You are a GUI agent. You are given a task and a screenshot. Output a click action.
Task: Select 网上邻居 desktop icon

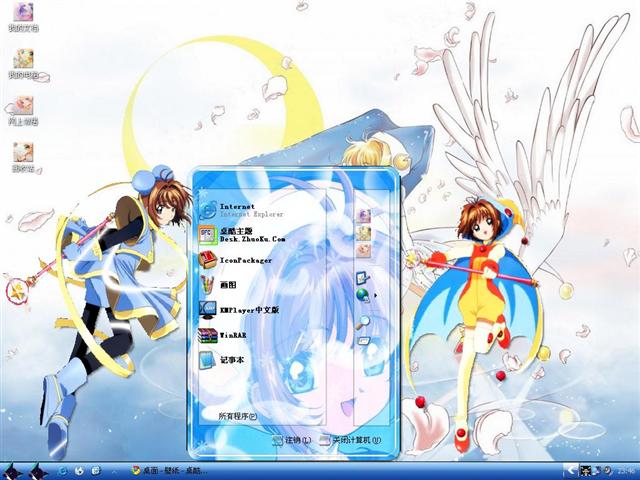tap(23, 111)
